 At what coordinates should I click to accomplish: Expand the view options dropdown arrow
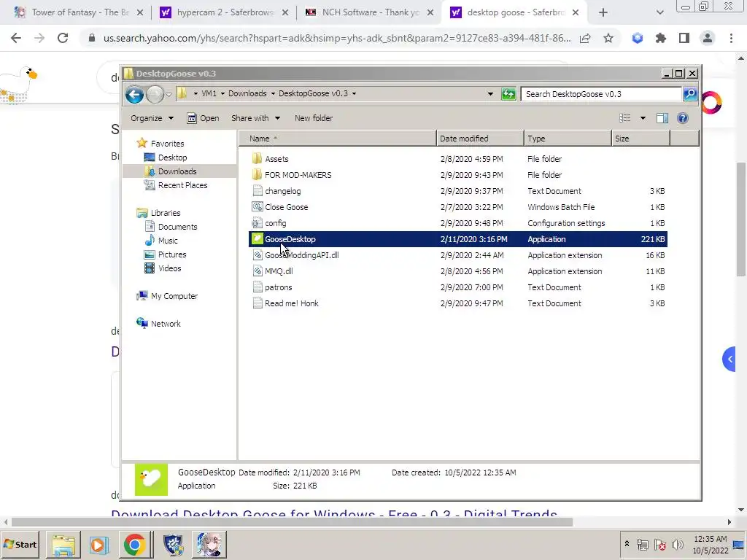[x=643, y=118]
